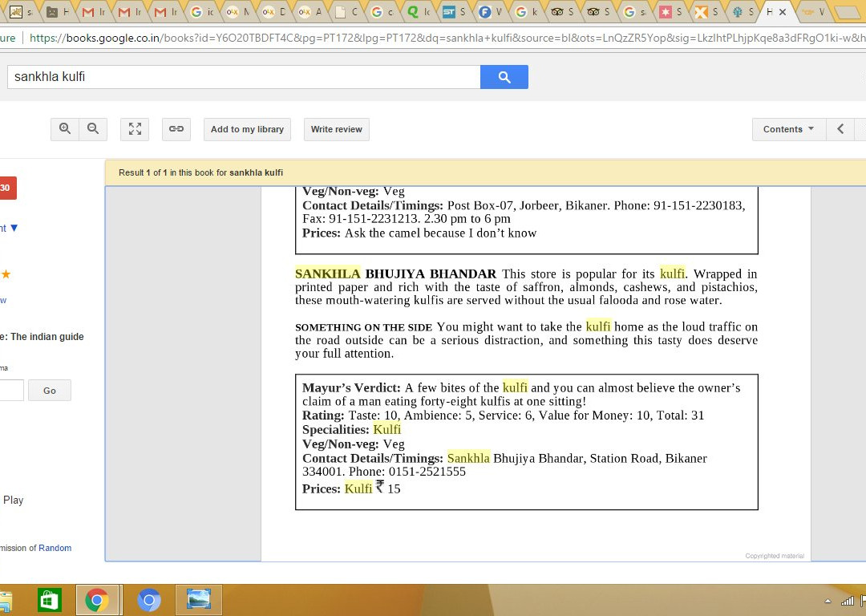Click the Write review button

pos(336,129)
